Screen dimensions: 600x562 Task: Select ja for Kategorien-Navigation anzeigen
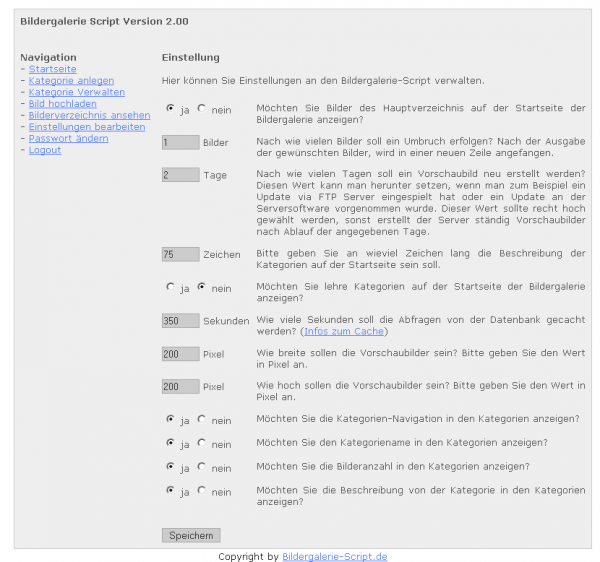point(170,419)
